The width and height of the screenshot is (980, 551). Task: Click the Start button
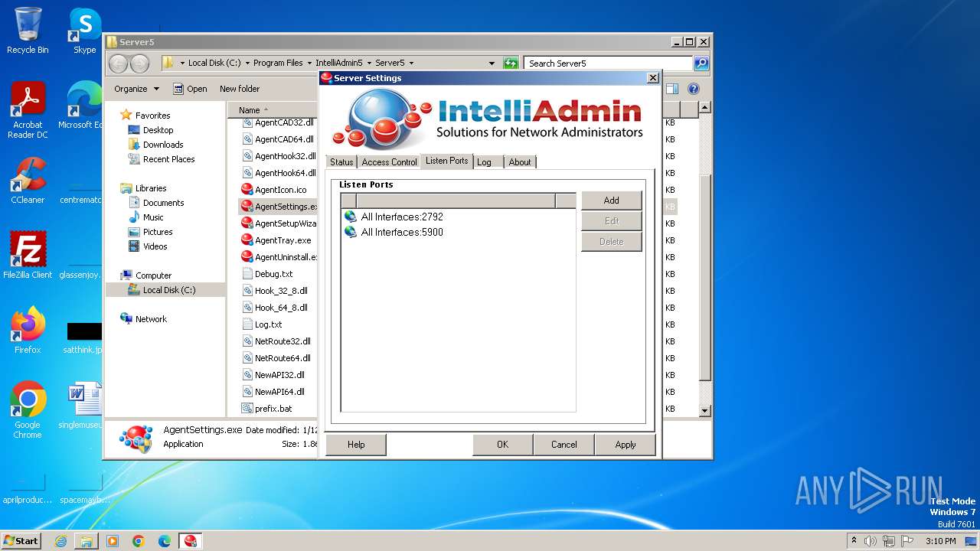[x=21, y=541]
